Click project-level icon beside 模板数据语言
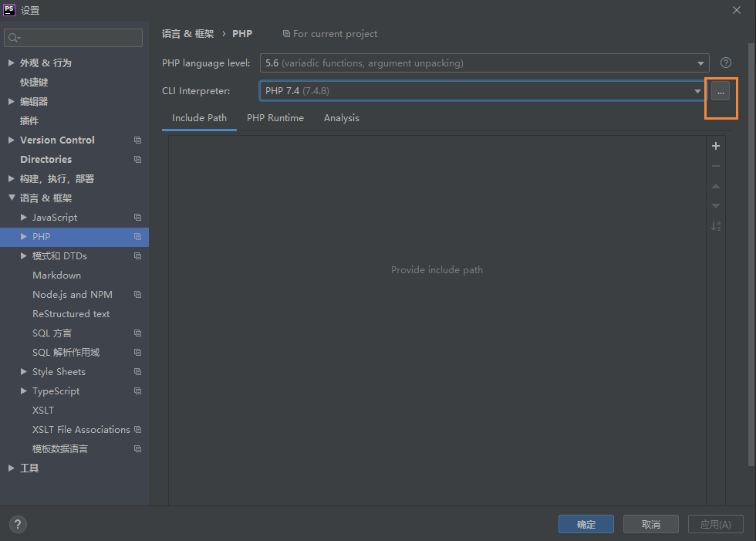 click(x=137, y=449)
